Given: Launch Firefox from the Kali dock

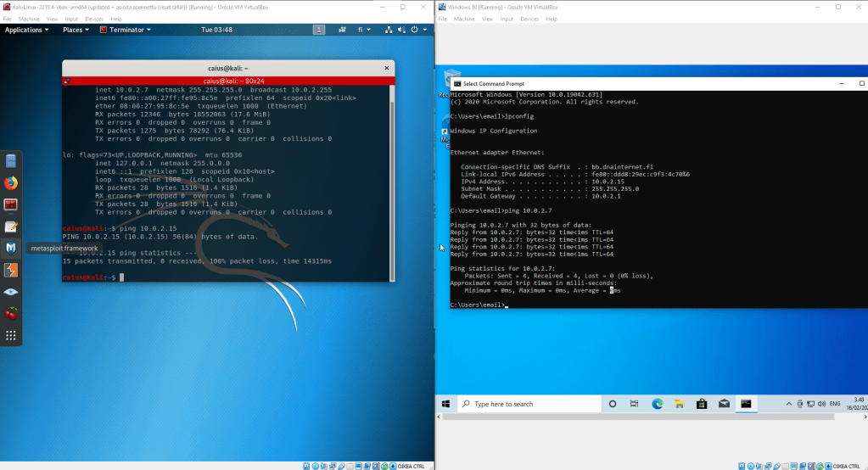Looking at the screenshot, I should click(x=11, y=182).
